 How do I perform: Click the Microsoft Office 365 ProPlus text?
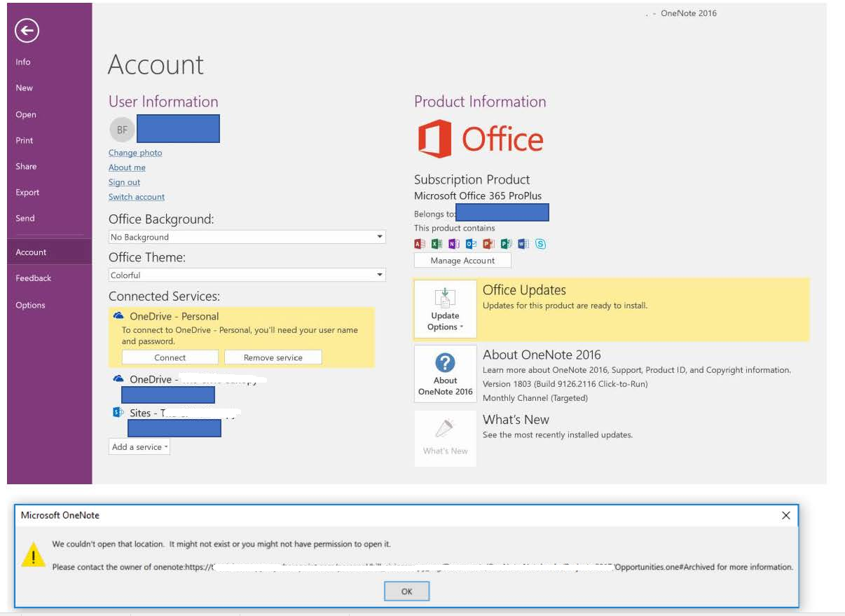pyautogui.click(x=478, y=196)
